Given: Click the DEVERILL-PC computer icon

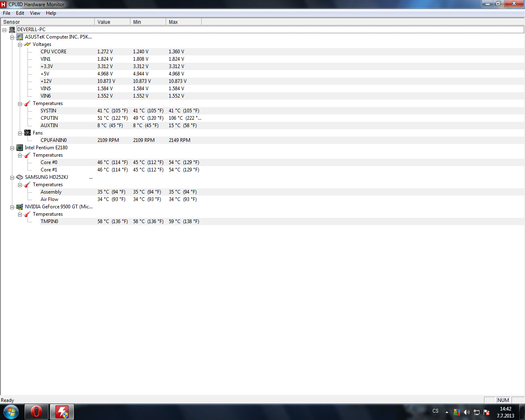Looking at the screenshot, I should pos(12,30).
